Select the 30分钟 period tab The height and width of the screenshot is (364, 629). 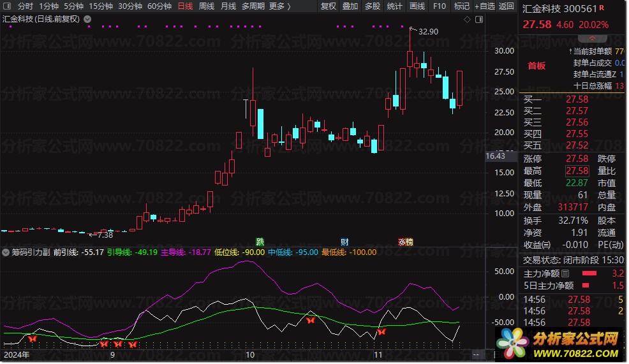click(130, 6)
